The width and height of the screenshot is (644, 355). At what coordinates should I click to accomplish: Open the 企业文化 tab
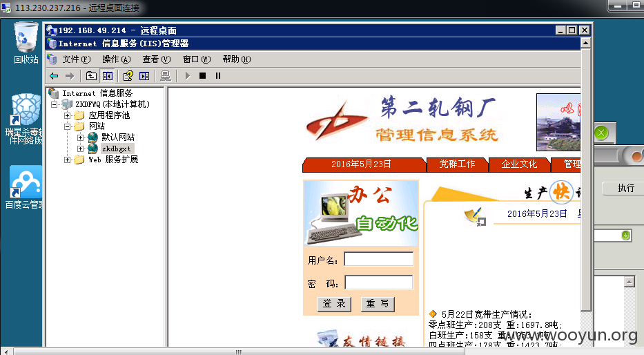click(519, 164)
